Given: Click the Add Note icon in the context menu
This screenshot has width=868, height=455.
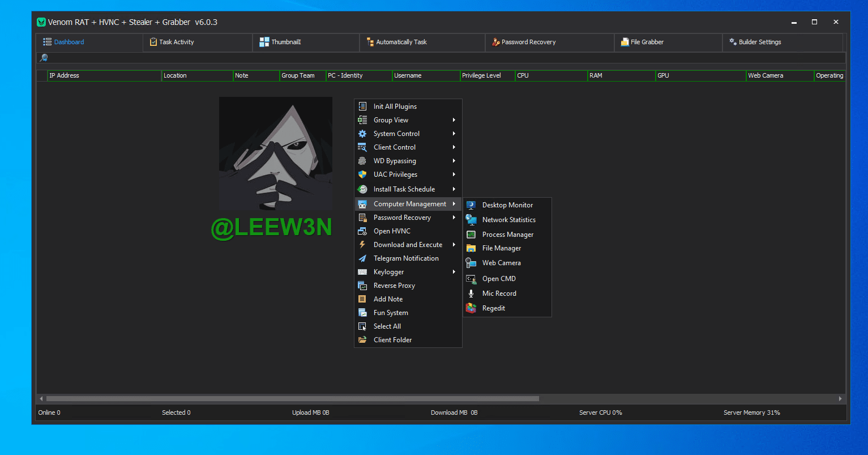Looking at the screenshot, I should [x=362, y=299].
